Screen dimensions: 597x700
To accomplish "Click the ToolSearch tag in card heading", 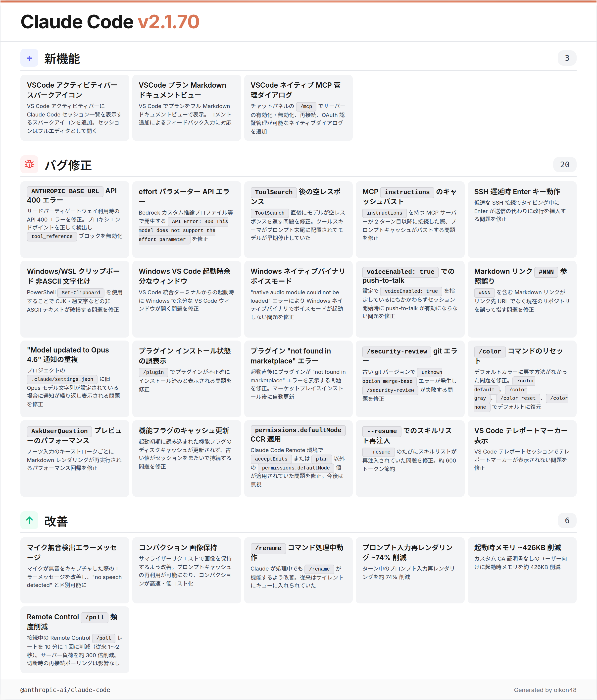I will [x=274, y=192].
